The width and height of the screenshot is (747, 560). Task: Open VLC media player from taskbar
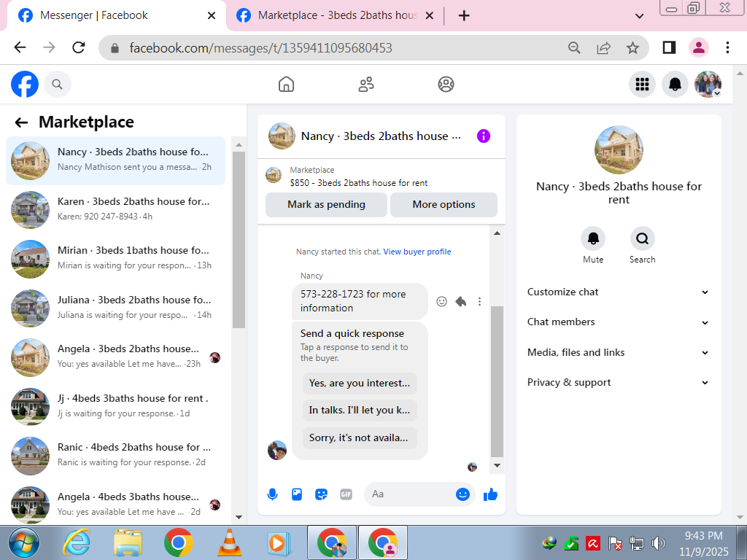click(229, 542)
